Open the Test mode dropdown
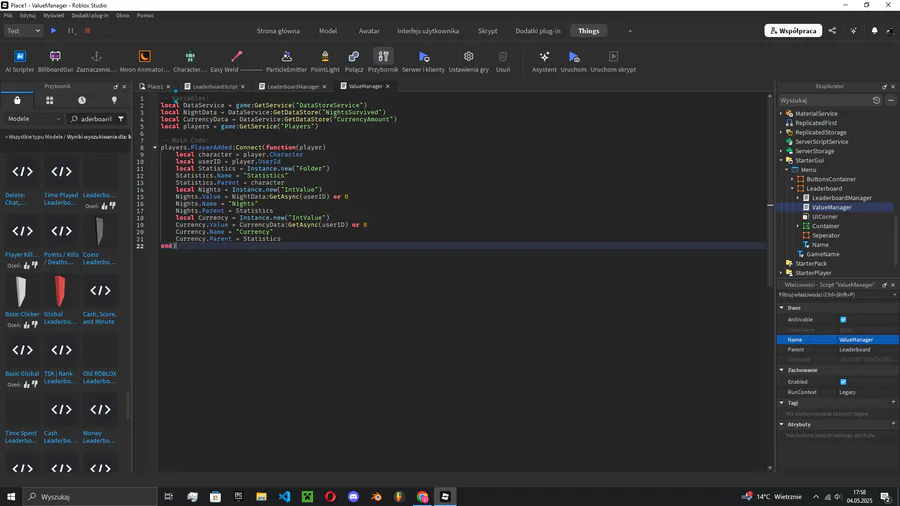900x506 pixels. tap(23, 30)
